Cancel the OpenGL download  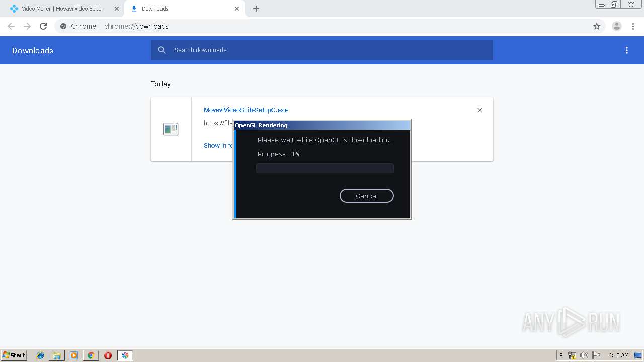[x=366, y=196]
